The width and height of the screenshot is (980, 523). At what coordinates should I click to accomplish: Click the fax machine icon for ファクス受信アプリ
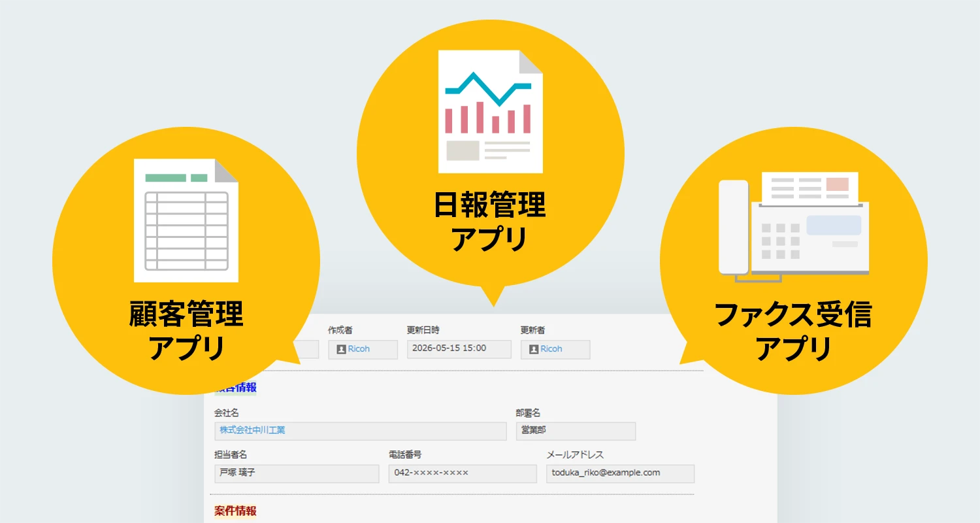794,228
